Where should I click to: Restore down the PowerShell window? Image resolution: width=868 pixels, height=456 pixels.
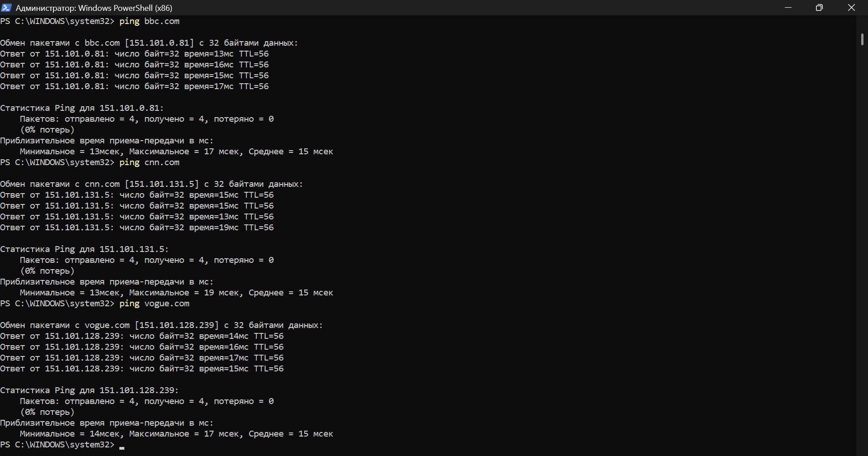point(819,8)
